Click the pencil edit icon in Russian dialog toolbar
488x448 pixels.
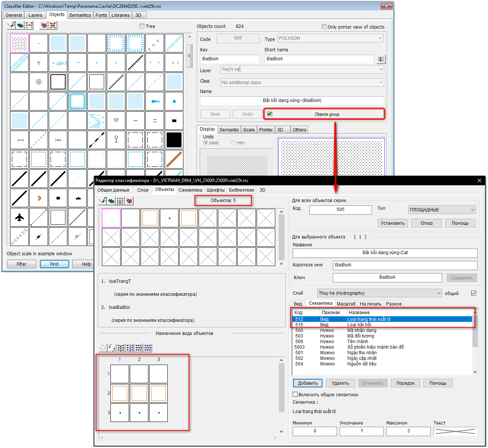point(102,201)
